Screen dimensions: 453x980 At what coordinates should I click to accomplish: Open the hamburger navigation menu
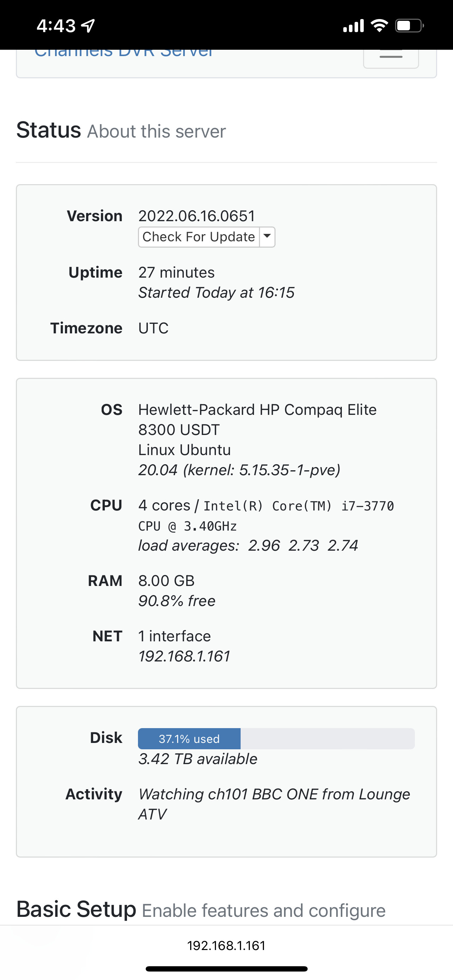(x=391, y=57)
